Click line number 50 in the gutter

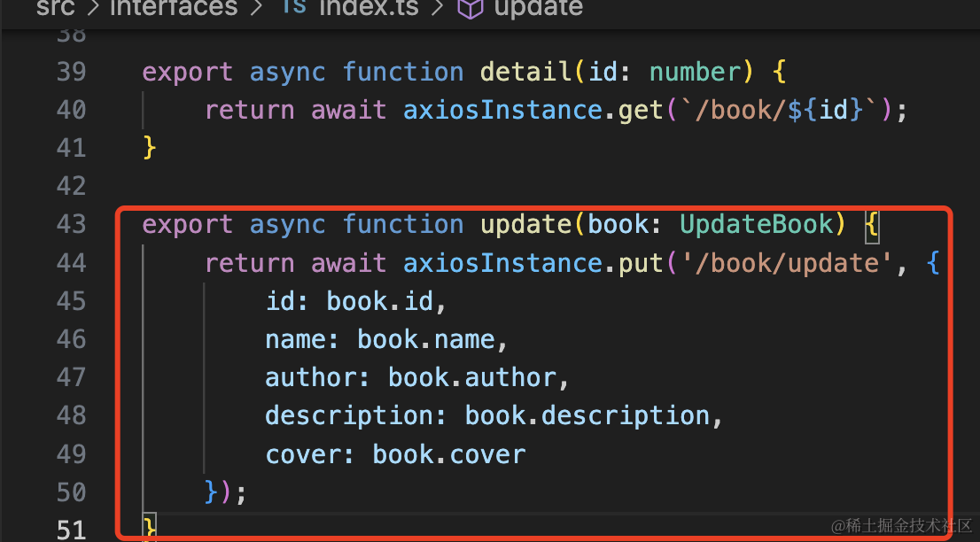[71, 492]
